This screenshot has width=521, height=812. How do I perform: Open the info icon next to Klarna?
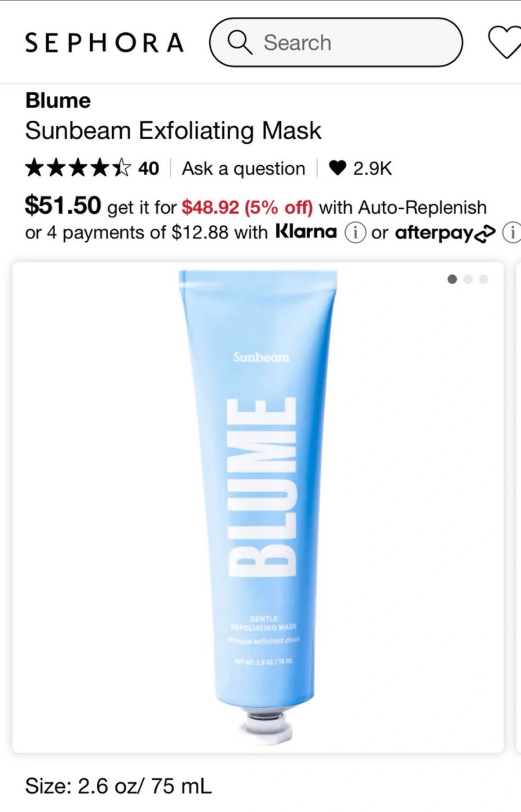click(x=355, y=232)
